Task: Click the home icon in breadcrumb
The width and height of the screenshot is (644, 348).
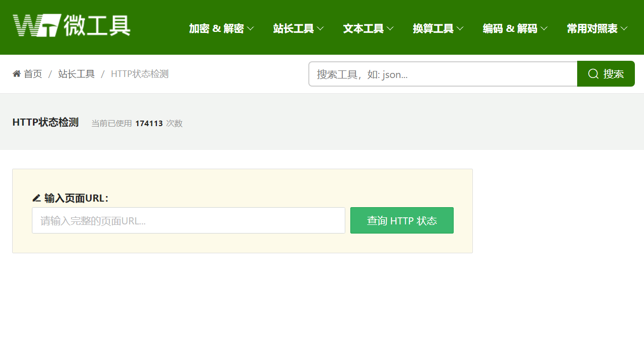Action: point(17,74)
